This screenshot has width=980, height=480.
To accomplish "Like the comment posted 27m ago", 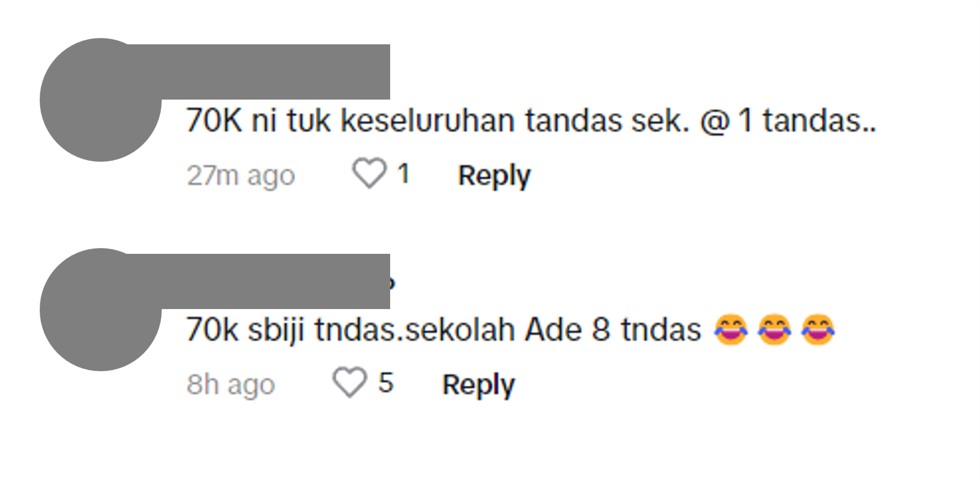I will (x=369, y=174).
